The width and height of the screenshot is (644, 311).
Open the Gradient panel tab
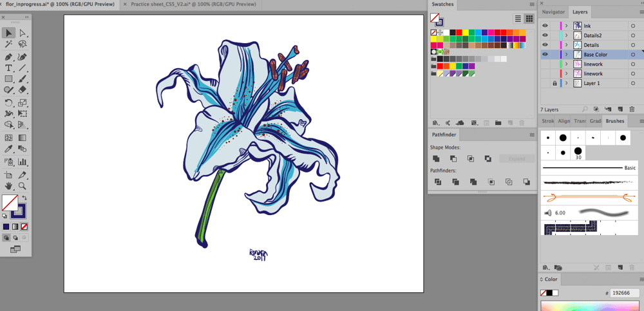pos(595,121)
